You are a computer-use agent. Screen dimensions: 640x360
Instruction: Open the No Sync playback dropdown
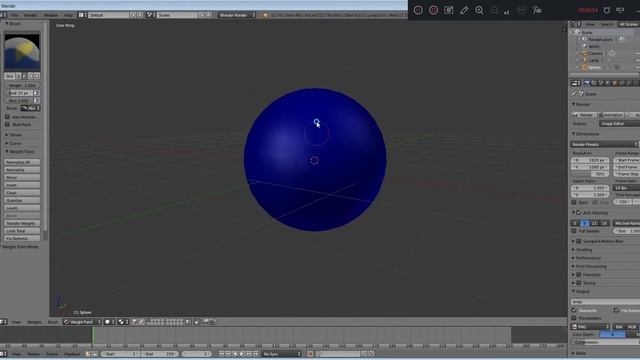pyautogui.click(x=282, y=354)
